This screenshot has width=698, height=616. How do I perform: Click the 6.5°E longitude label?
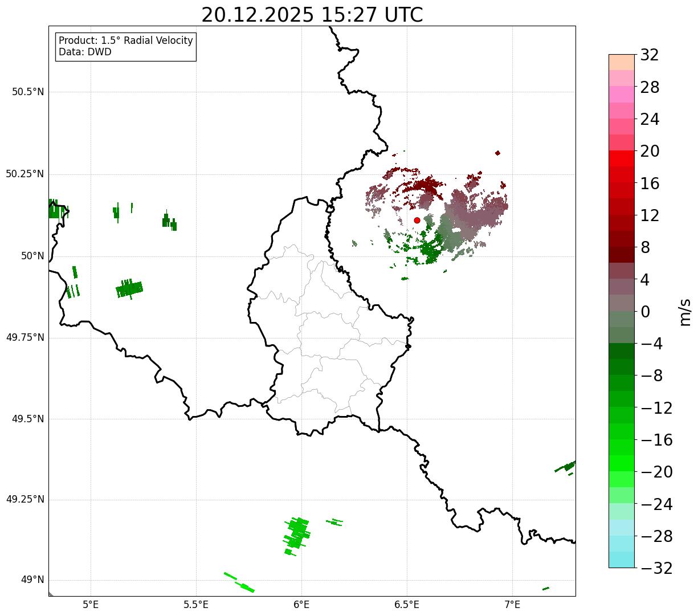(407, 604)
